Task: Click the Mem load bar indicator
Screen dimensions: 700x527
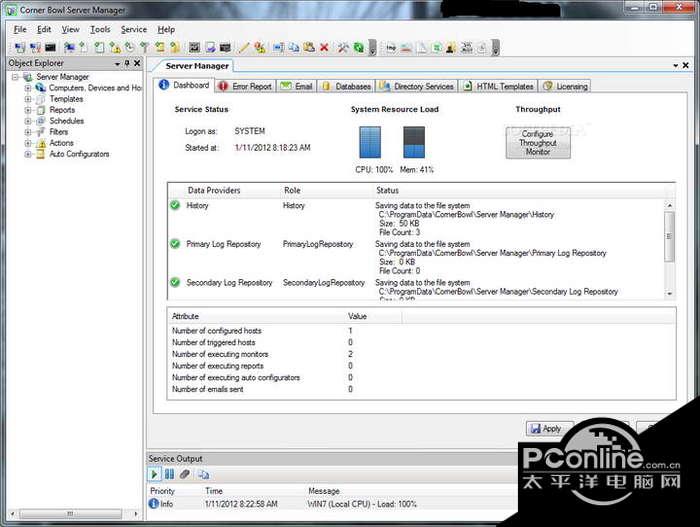Action: (414, 142)
